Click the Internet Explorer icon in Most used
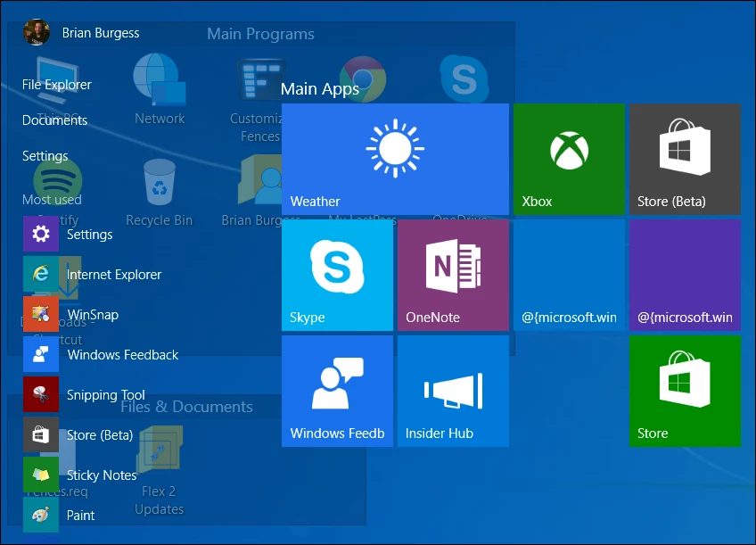Image resolution: width=756 pixels, height=545 pixels. (x=41, y=274)
